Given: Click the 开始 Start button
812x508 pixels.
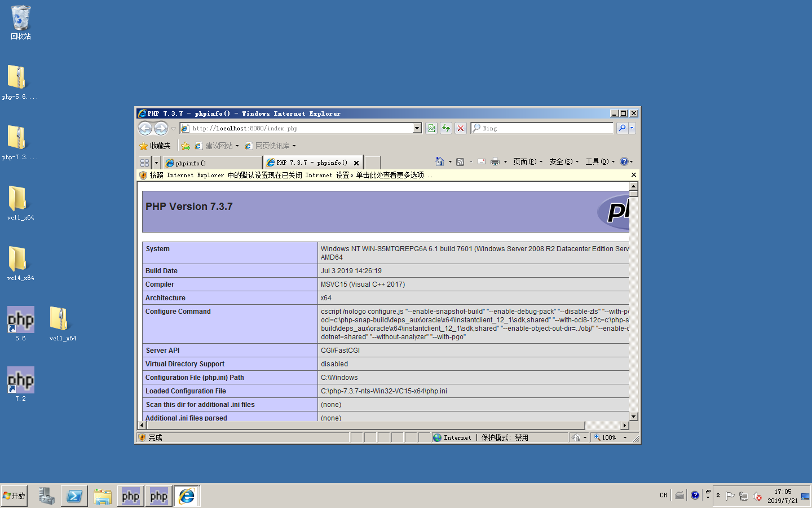Looking at the screenshot, I should [x=14, y=496].
